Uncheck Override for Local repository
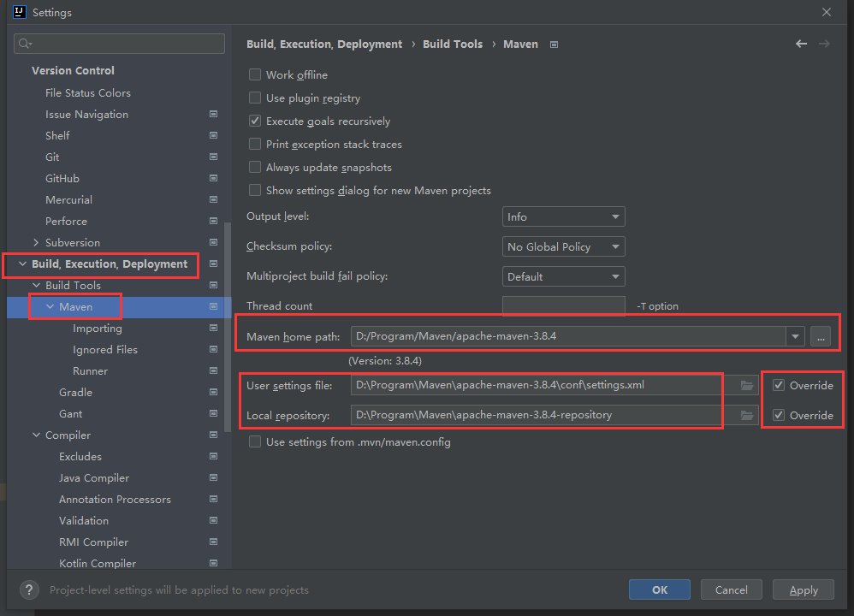Image resolution: width=854 pixels, height=616 pixels. click(779, 415)
